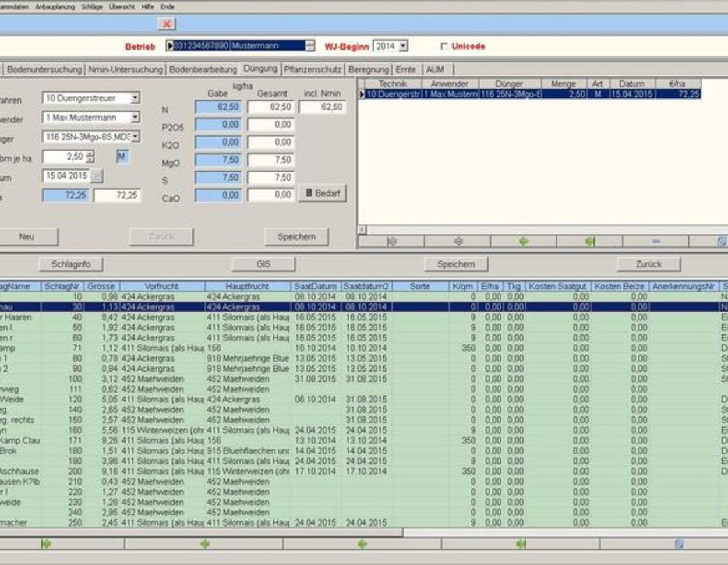Open Schlaginfo
The width and height of the screenshot is (728, 565).
pos(71,264)
